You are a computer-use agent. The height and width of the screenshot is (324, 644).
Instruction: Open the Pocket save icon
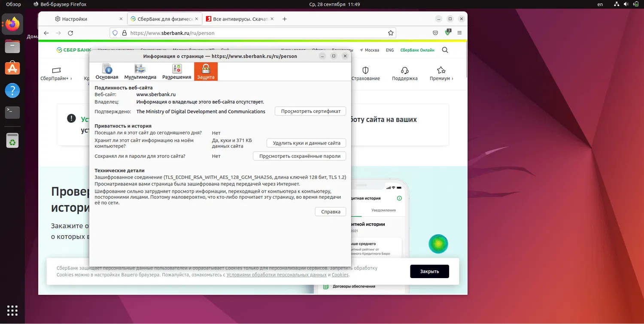435,33
